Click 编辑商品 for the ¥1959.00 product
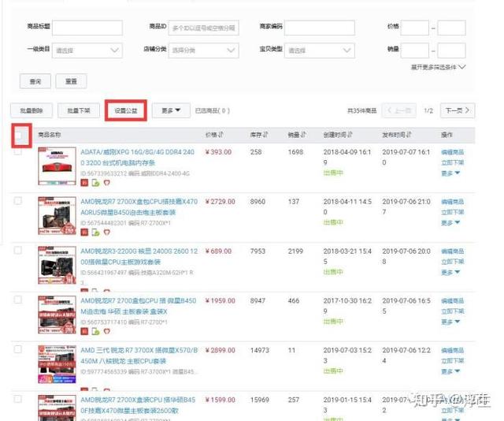 pyautogui.click(x=453, y=300)
